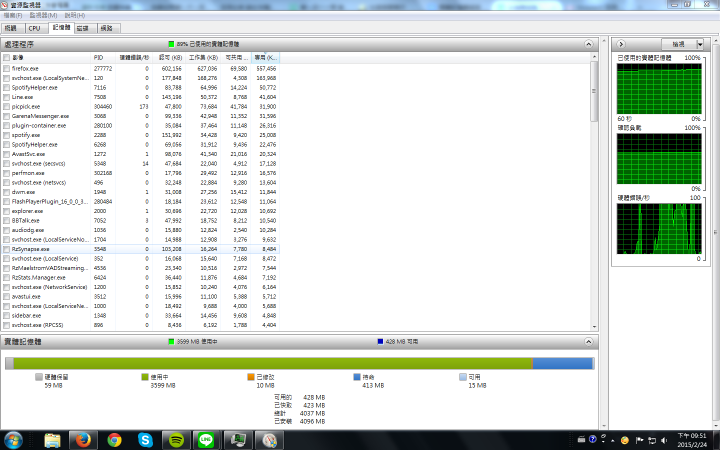Switch to the CPU tab
This screenshot has height=450, width=720.
coord(36,28)
